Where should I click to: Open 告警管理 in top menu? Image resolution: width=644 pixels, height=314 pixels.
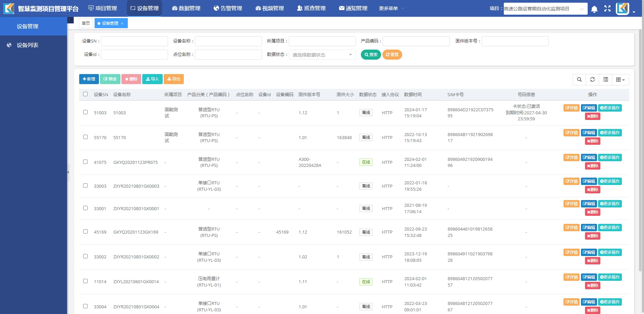[228, 8]
